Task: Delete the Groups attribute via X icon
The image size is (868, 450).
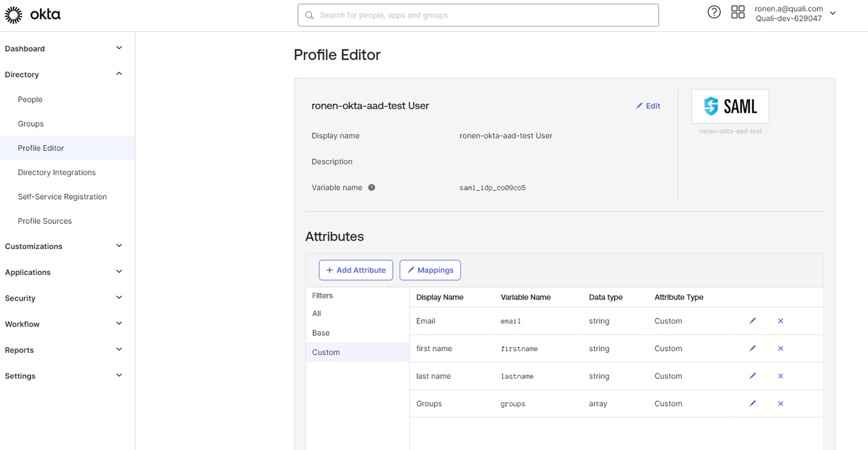Action: (x=781, y=404)
